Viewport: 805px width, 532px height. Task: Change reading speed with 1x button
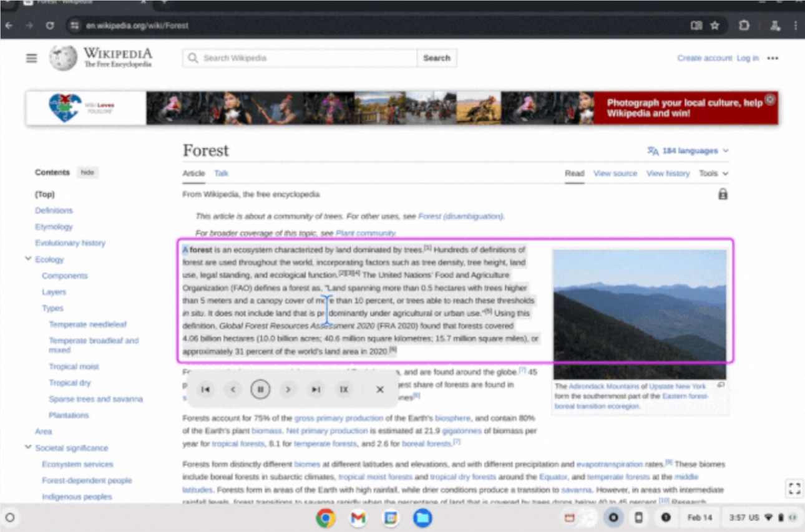(x=344, y=389)
